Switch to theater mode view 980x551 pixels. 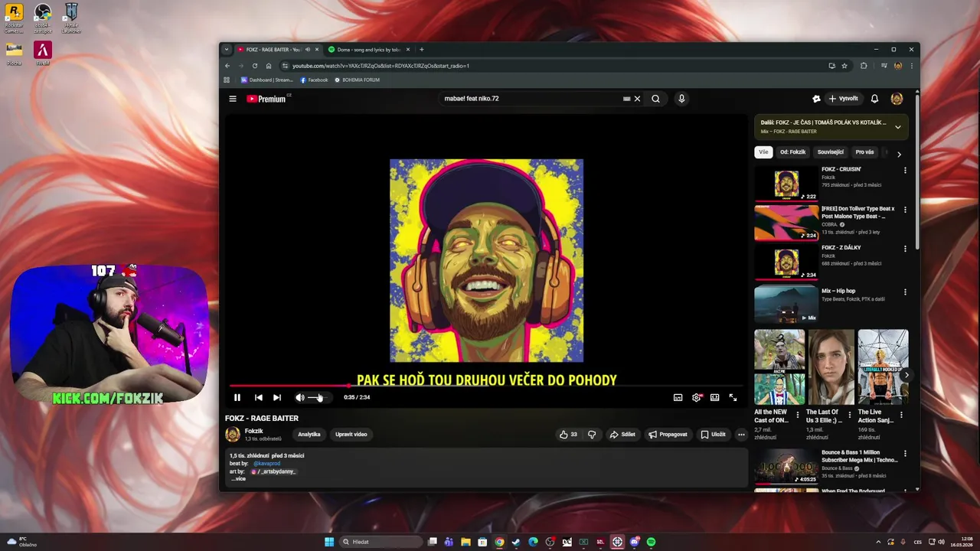click(x=714, y=397)
